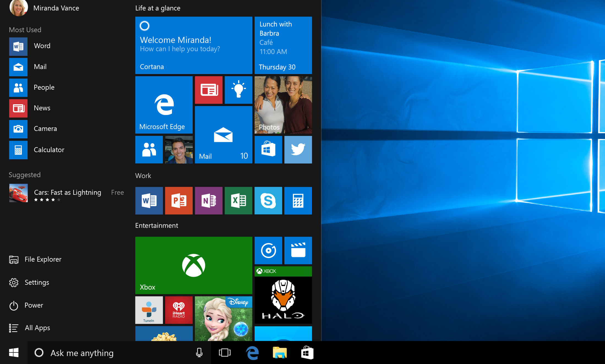
Task: Open Settings from the Start menu
Action: 37,282
